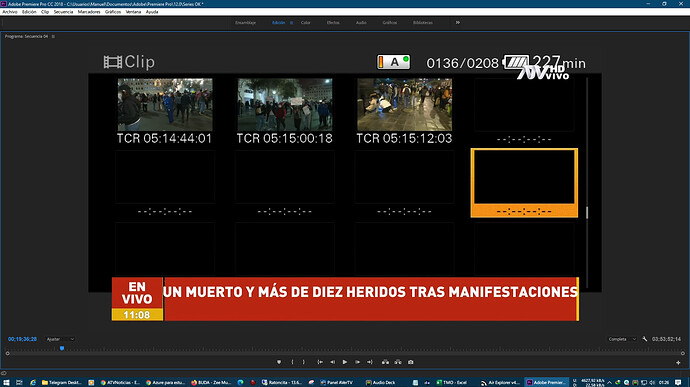Open BUDA Firefox window in taskbar

coord(211,383)
